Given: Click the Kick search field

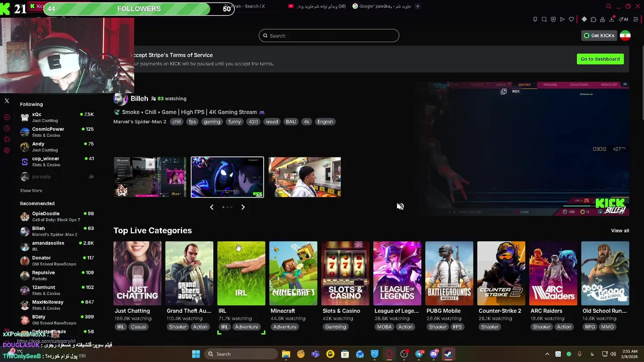Looking at the screenshot, I should [329, 36].
